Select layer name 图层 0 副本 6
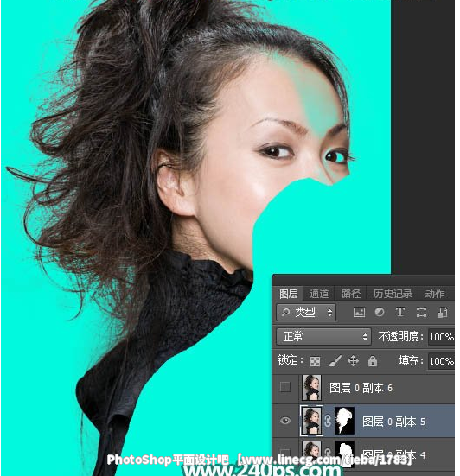Viewport: 460px width, 476px height. point(361,388)
